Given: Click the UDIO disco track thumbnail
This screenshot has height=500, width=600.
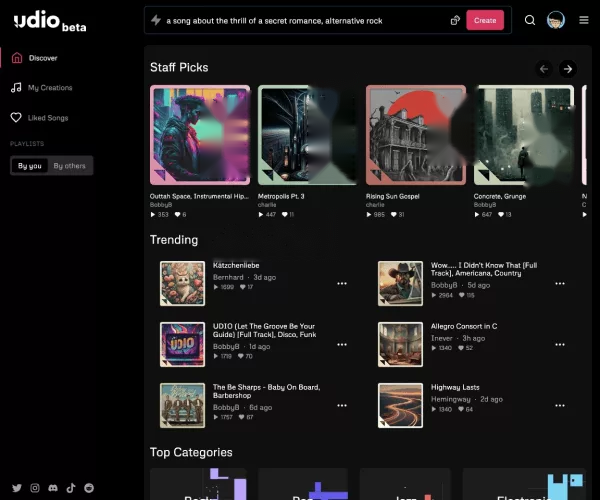Looking at the screenshot, I should (x=182, y=344).
